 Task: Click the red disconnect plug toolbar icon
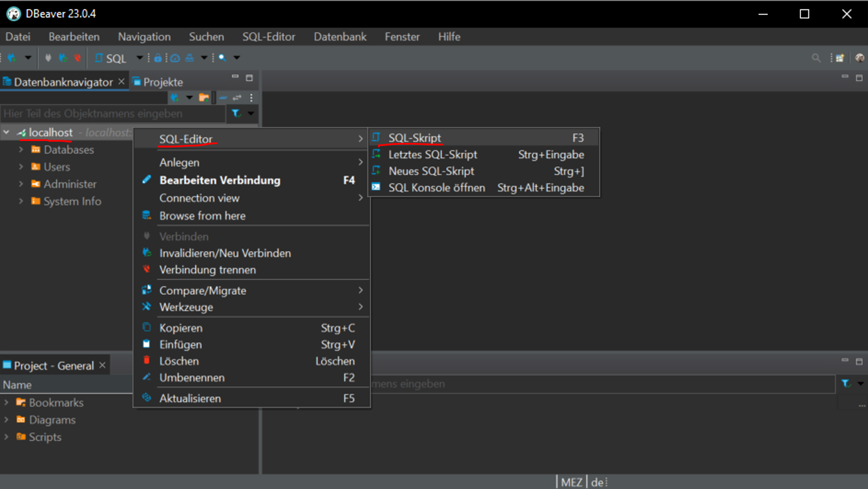(x=78, y=58)
